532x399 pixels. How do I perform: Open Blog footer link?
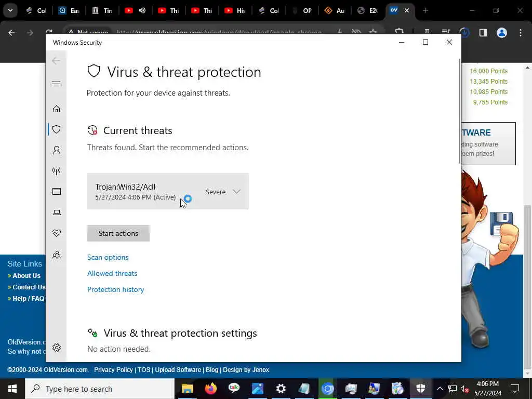[x=212, y=370]
